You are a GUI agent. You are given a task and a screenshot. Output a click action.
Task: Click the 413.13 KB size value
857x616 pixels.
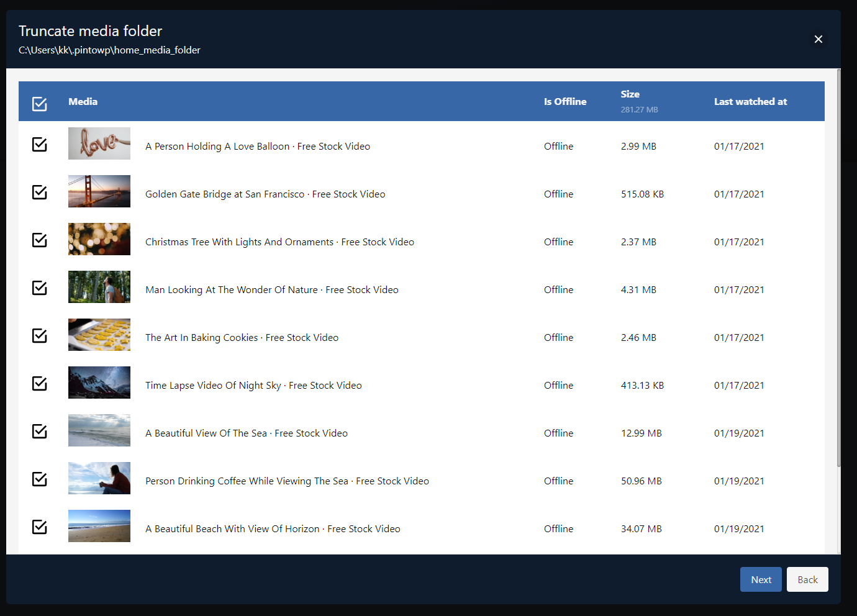point(643,386)
